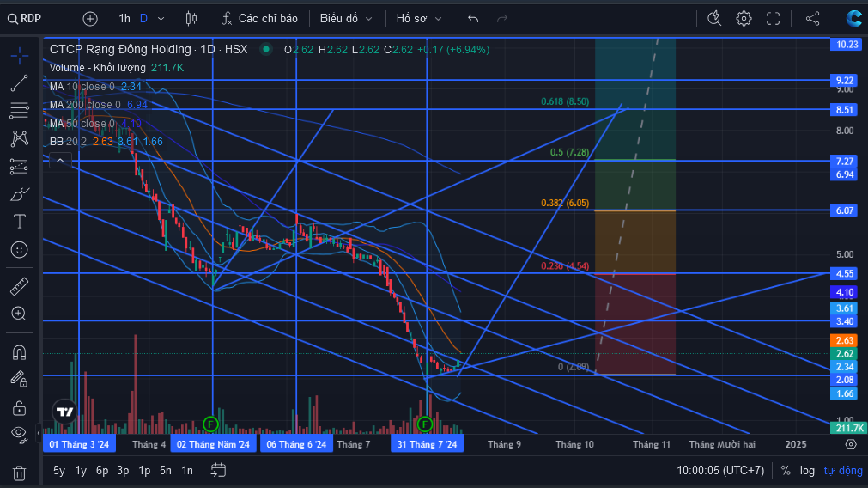The image size is (868, 488).
Task: Click the BB 20 2 indicator label
Action: [68, 142]
